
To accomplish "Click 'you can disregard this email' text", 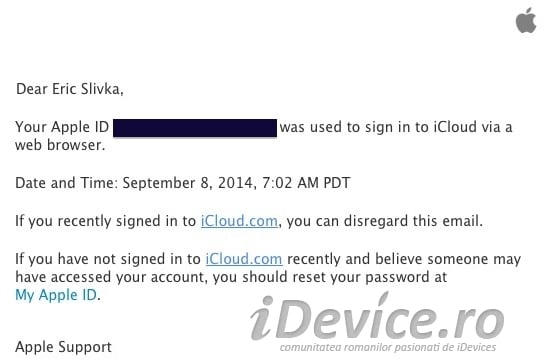I will tap(384, 221).
